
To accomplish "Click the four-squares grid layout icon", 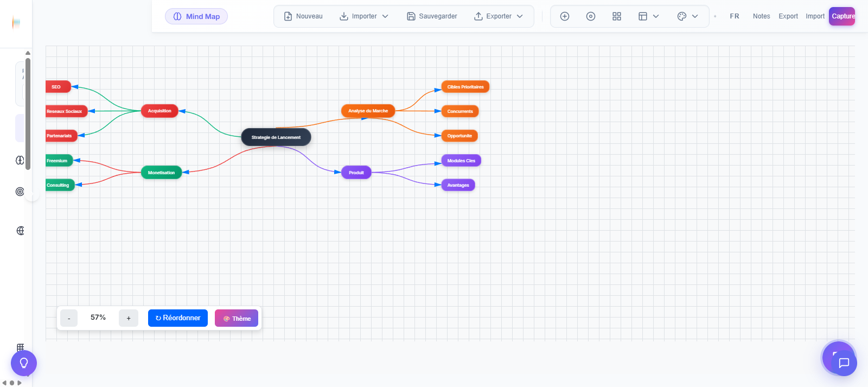I will (617, 16).
